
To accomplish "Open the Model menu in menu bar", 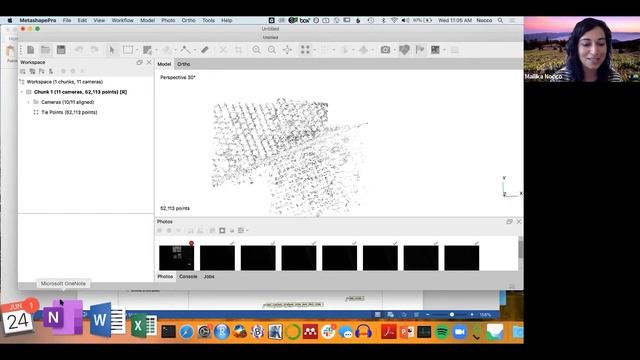I will click(x=147, y=20).
